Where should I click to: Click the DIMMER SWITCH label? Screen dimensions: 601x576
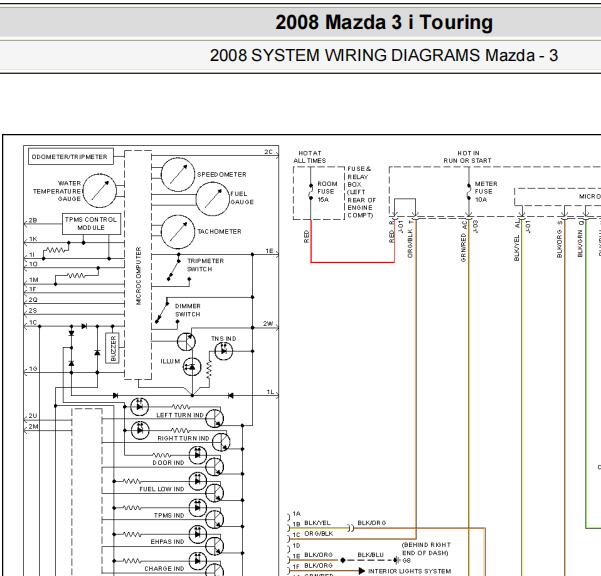point(187,310)
